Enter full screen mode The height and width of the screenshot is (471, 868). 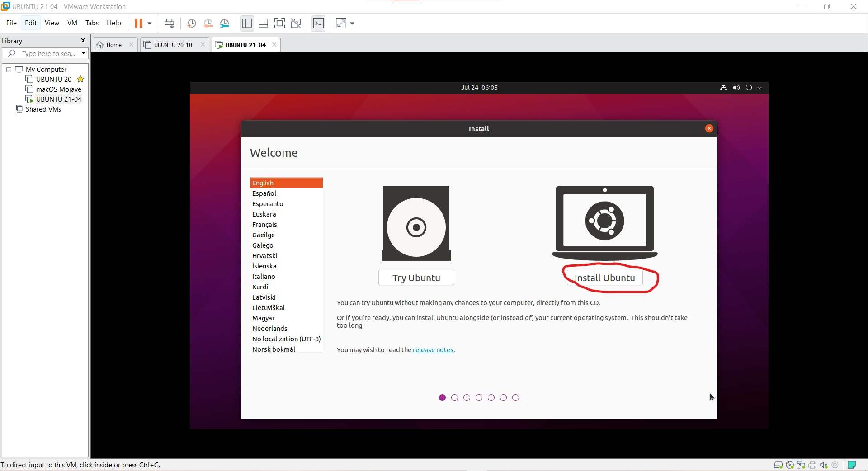[279, 23]
